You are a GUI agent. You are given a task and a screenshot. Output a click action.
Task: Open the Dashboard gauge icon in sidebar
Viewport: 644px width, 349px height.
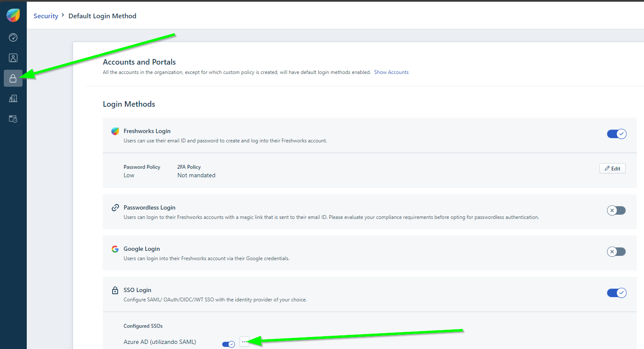[x=13, y=37]
